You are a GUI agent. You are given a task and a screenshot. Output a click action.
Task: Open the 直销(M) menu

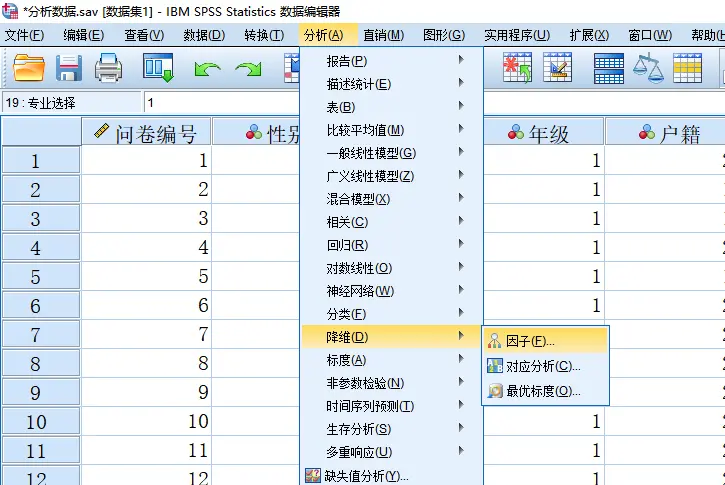point(383,35)
